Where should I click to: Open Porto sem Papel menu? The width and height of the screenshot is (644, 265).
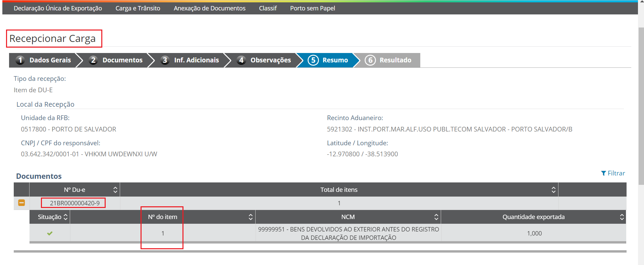click(312, 8)
